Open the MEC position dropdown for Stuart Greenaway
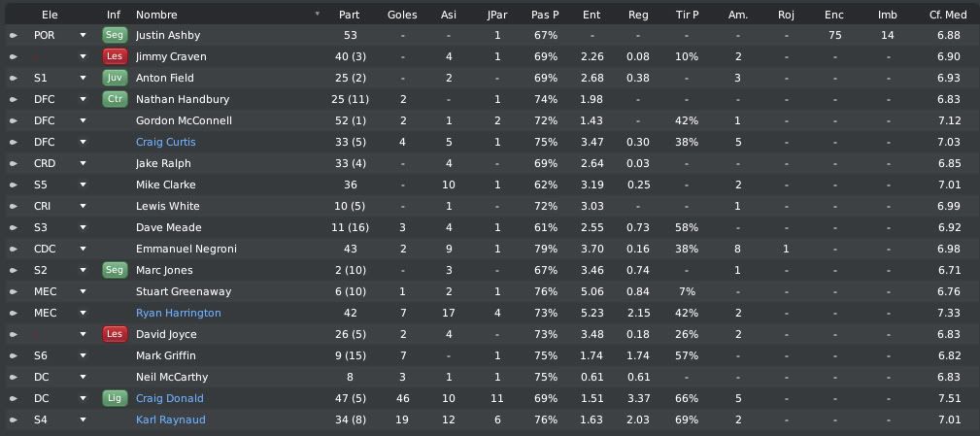Viewport: 980px width, 436px height. (84, 291)
